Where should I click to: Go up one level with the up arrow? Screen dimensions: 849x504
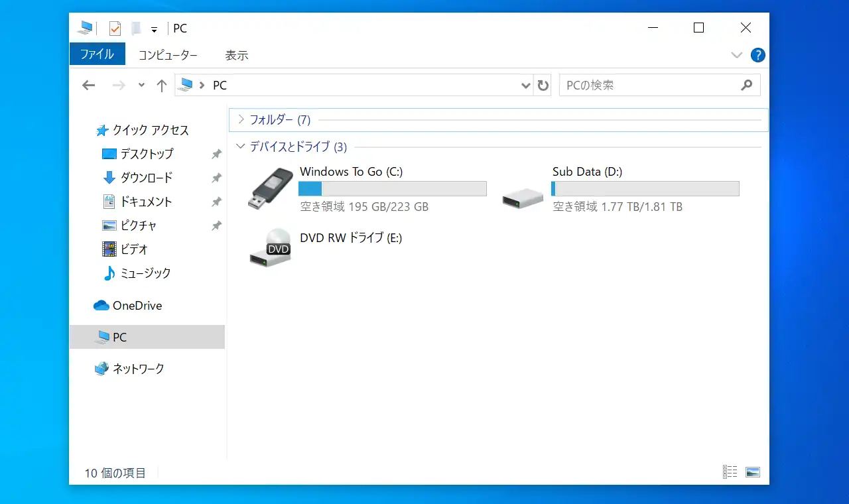(x=161, y=85)
